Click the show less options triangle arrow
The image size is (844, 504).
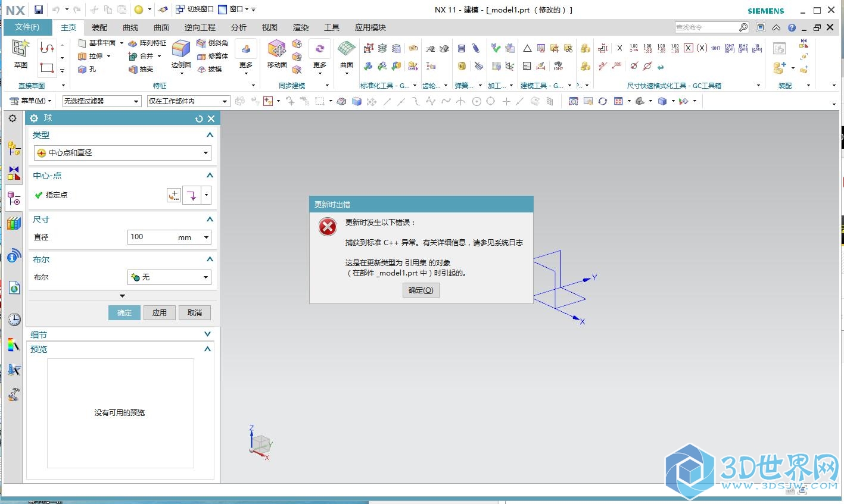click(x=123, y=296)
